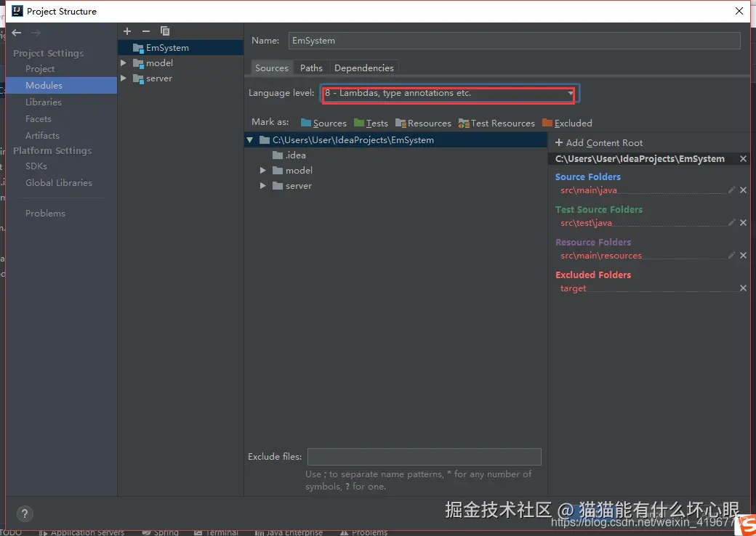Open the help question mark button
This screenshot has width=756, height=536.
pyautogui.click(x=25, y=513)
